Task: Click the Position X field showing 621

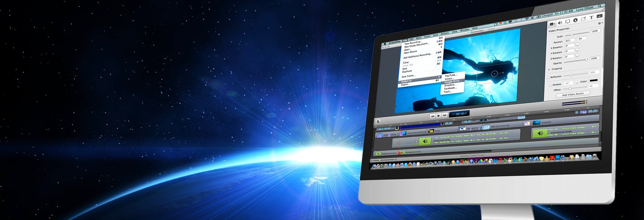Action: (570, 41)
